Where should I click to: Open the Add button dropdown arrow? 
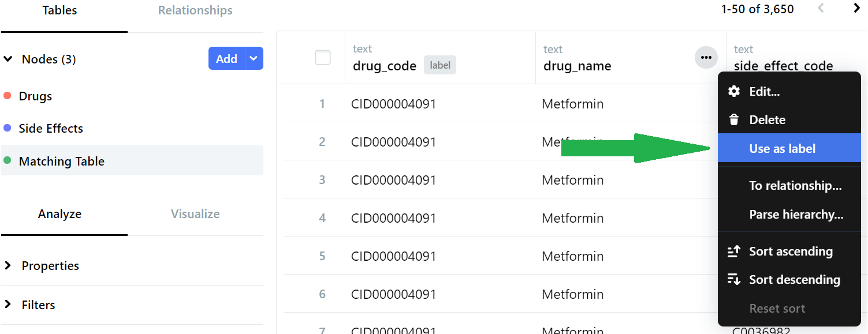click(x=254, y=58)
